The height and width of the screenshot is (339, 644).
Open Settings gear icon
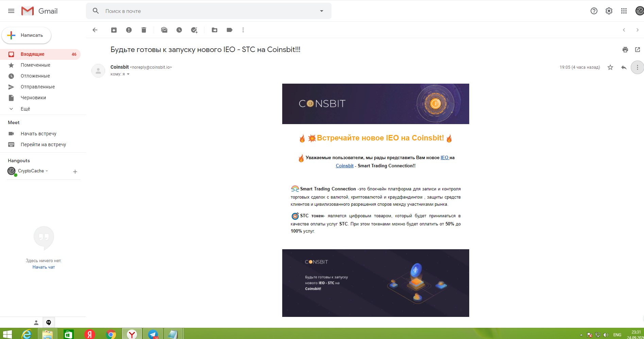609,11
